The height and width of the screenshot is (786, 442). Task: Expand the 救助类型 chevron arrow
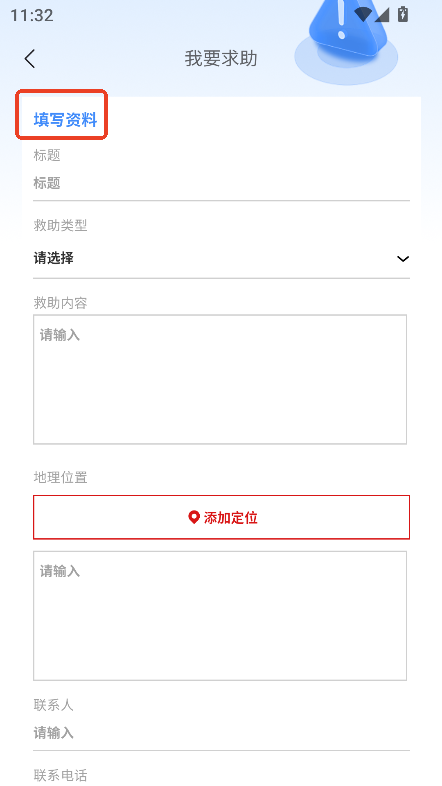403,259
